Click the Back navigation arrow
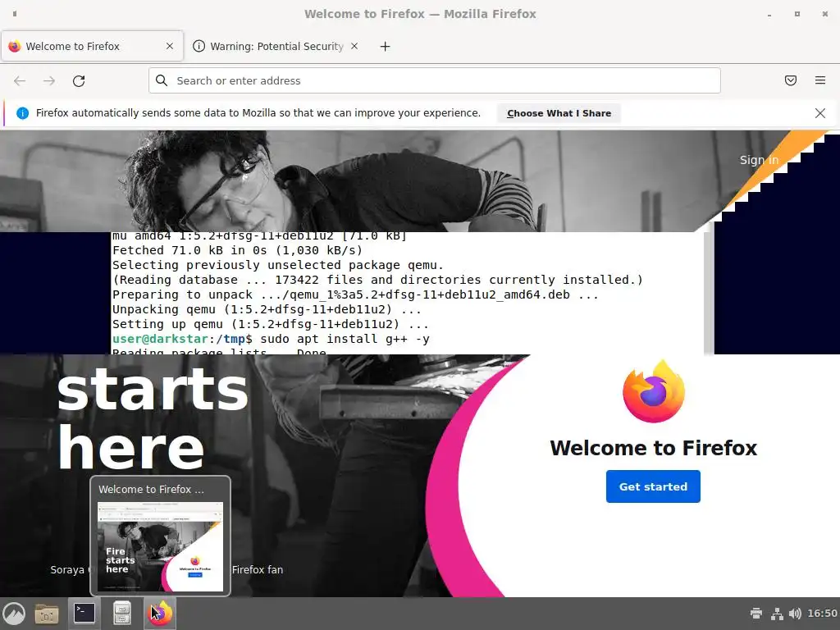840x630 pixels. 20,81
